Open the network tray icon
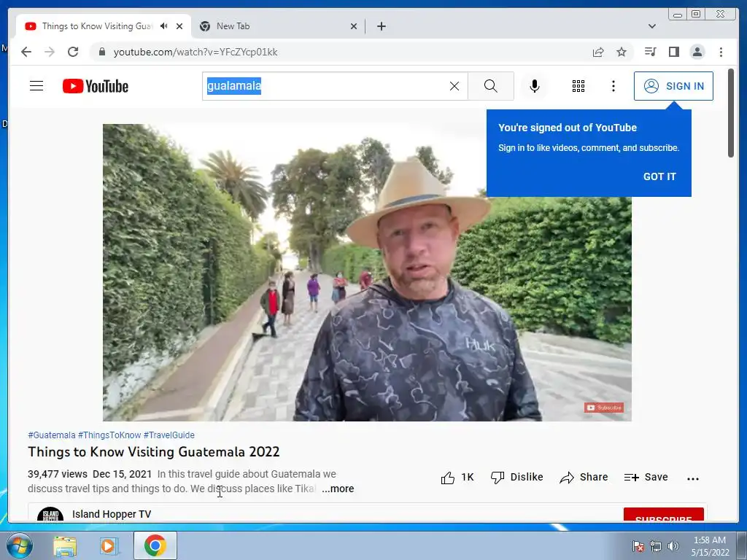 point(656,546)
